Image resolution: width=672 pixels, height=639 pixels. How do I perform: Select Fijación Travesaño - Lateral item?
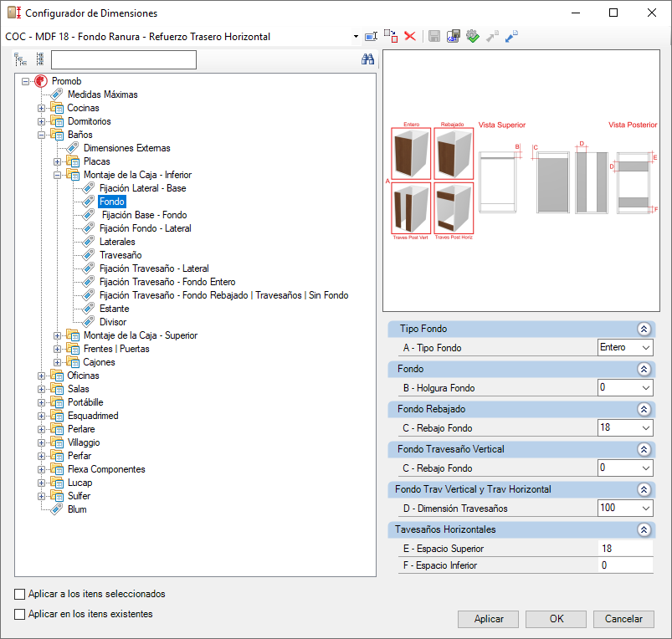tap(154, 268)
